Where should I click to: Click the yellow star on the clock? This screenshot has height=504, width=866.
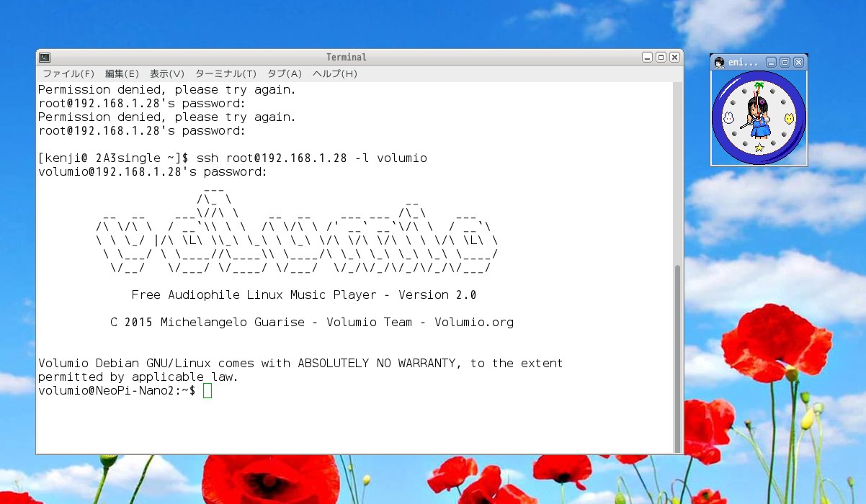(759, 148)
